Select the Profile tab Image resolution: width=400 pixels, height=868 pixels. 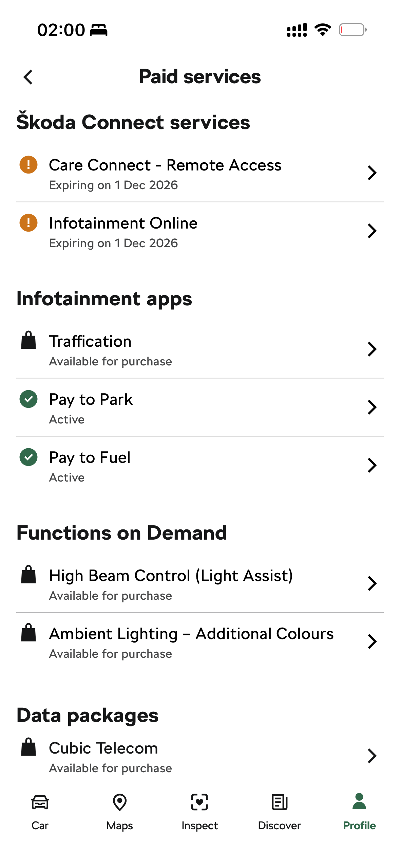[359, 812]
